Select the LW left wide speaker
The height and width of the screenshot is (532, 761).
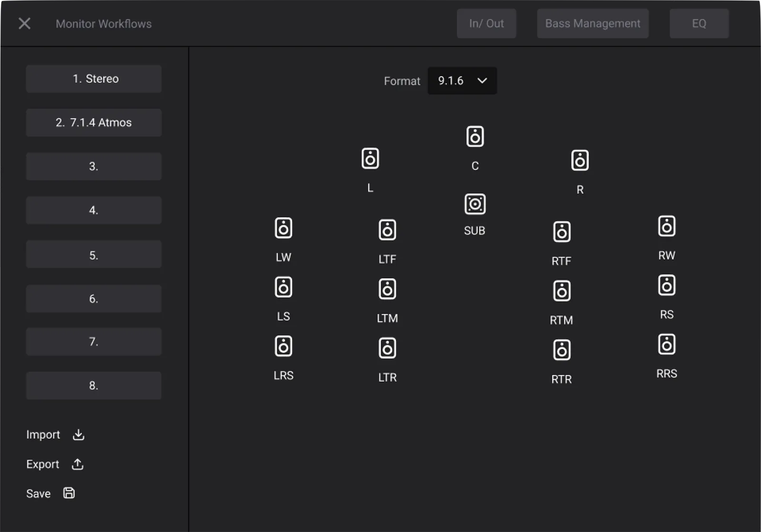[x=283, y=228]
